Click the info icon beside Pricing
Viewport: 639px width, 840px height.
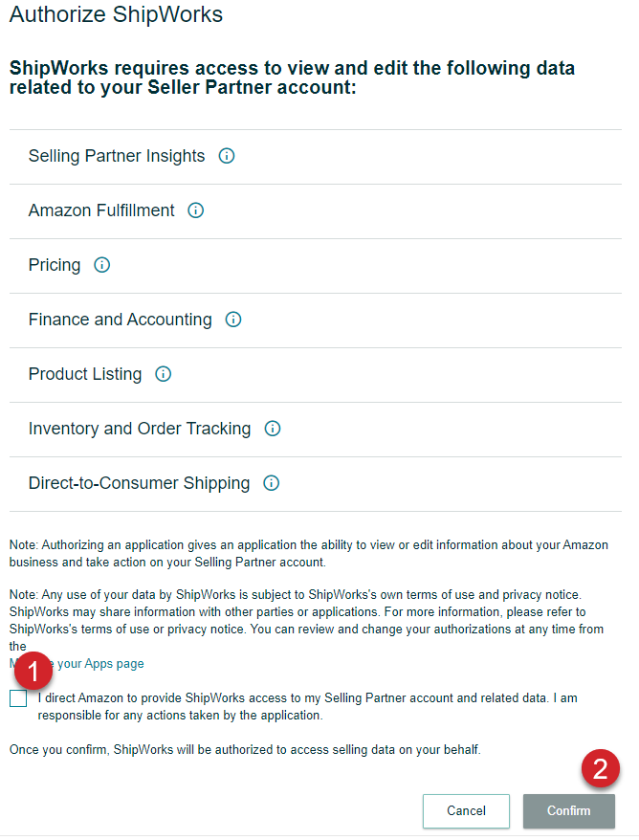101,265
